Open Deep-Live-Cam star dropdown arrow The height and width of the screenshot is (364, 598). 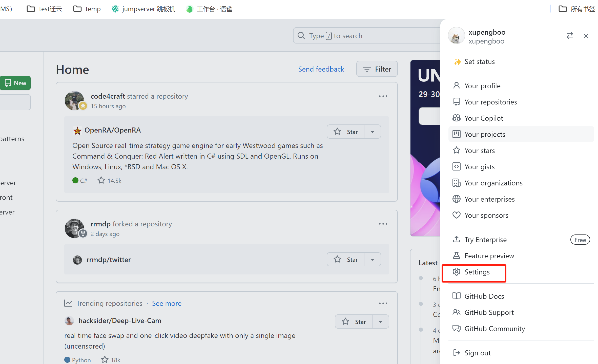[381, 322]
